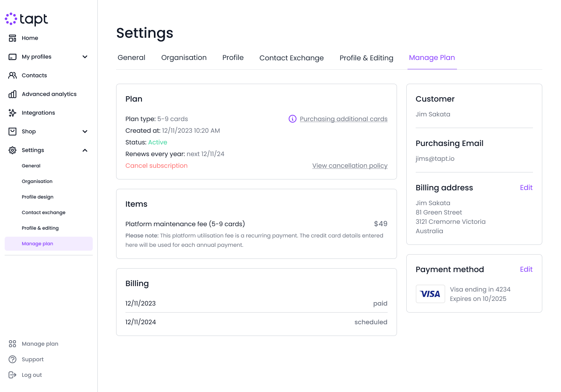Open Home via its sidebar icon
This screenshot has height=392, width=561.
coord(12,38)
